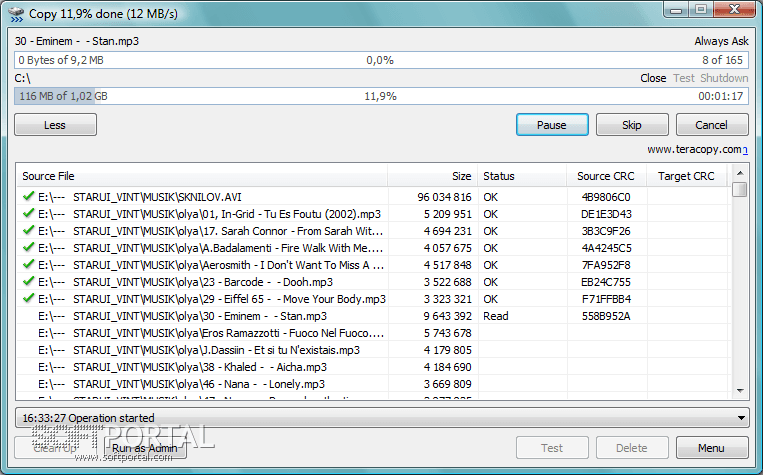The height and width of the screenshot is (475, 763).
Task: Expand the Operation started log dropdown
Action: [741, 418]
